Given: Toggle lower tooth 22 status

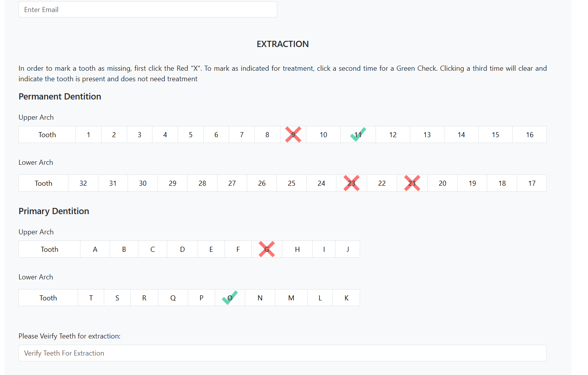Looking at the screenshot, I should click(x=382, y=183).
